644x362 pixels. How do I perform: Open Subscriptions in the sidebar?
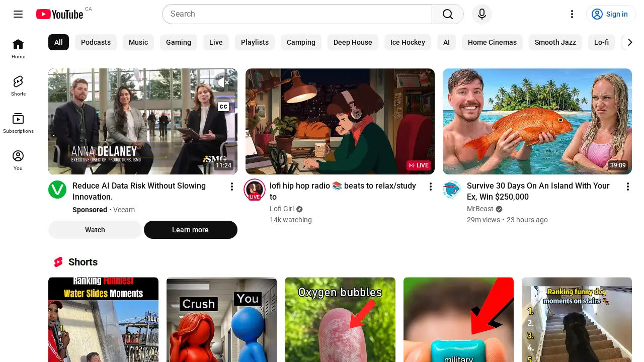click(x=18, y=123)
